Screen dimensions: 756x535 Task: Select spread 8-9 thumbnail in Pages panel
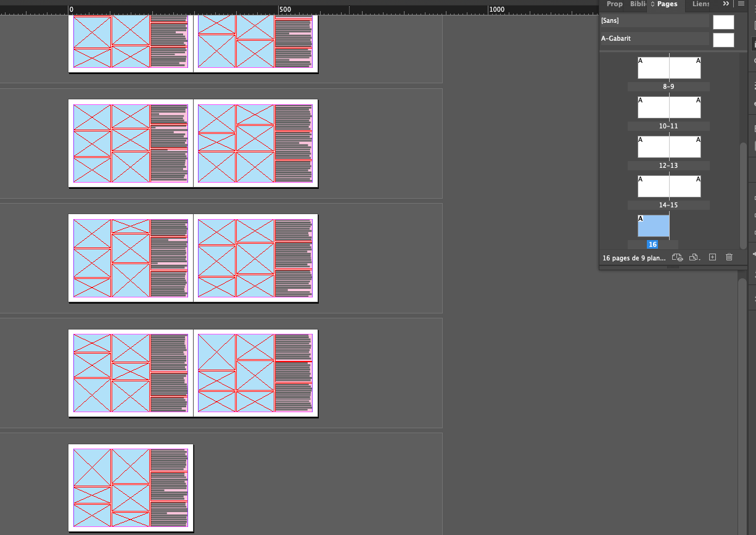click(x=669, y=68)
